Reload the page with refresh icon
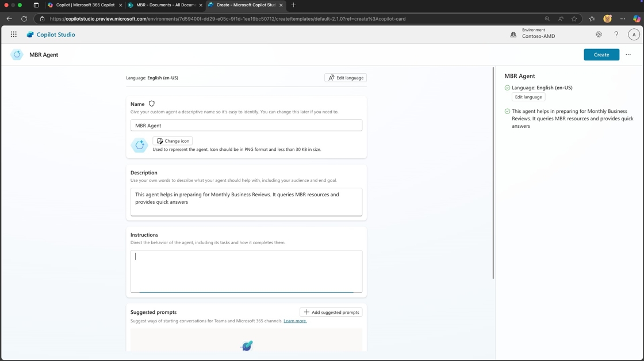Viewport: 644px width, 361px height. 24,19
